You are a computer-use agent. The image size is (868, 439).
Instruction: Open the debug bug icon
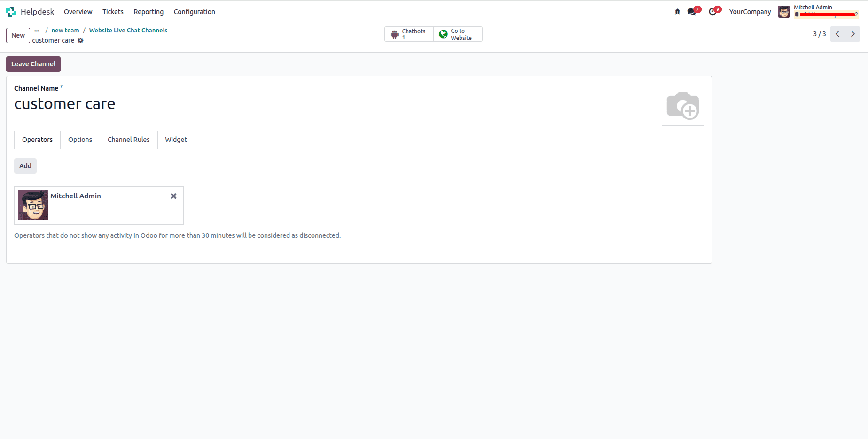677,11
